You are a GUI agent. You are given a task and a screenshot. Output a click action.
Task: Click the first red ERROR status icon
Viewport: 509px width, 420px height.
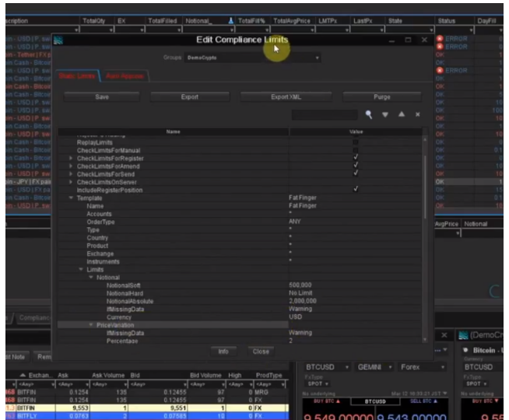(440, 39)
